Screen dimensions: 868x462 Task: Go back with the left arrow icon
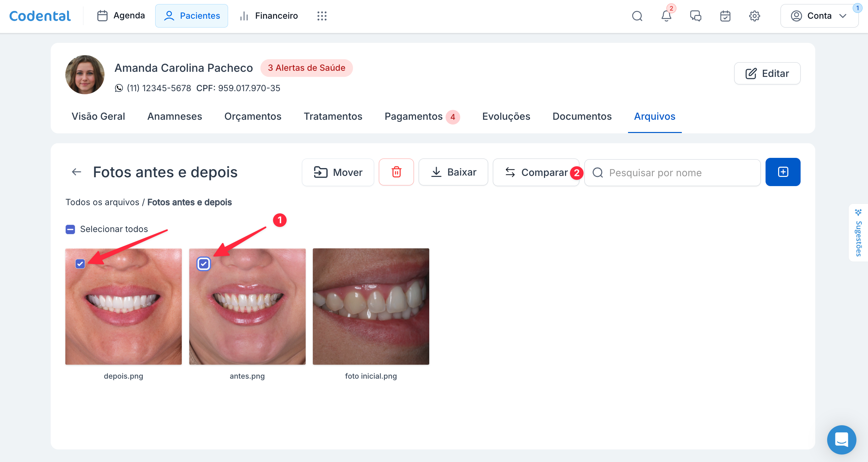click(x=77, y=172)
